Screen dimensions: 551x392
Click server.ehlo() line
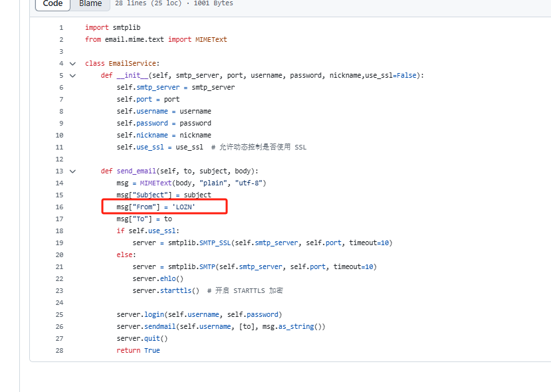(158, 278)
